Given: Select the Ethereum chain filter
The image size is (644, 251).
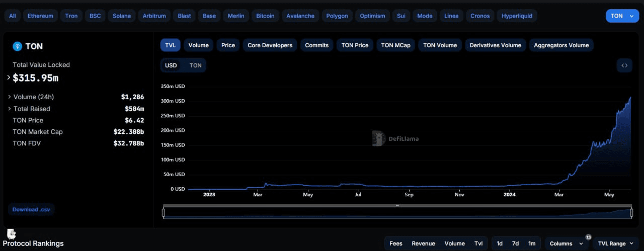Looking at the screenshot, I should [40, 16].
